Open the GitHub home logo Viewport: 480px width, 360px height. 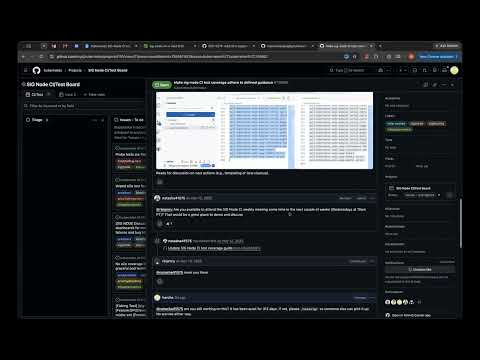[37, 70]
